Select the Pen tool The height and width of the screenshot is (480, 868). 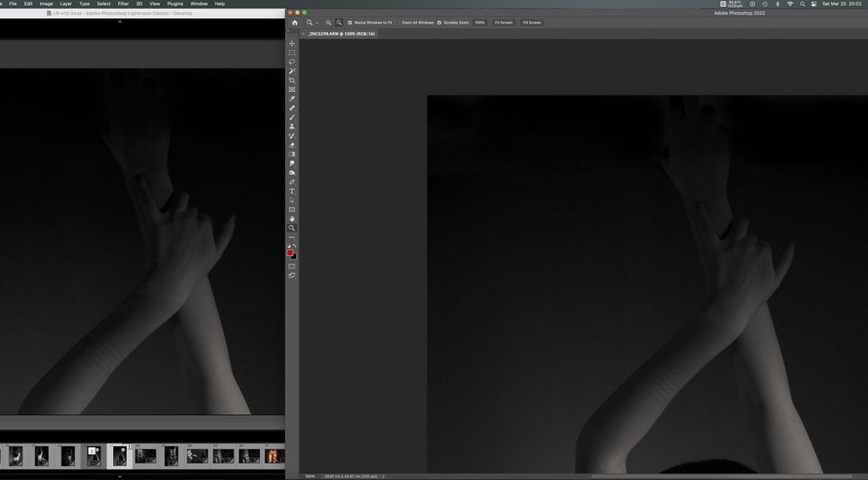(292, 182)
